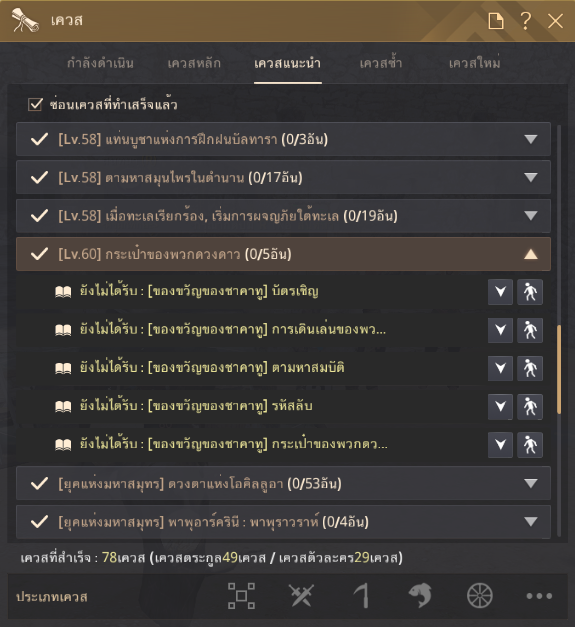This screenshot has width=575, height=627.
Task: Auto-navigate to บัตรเชิญ quest NPC
Action: point(530,292)
